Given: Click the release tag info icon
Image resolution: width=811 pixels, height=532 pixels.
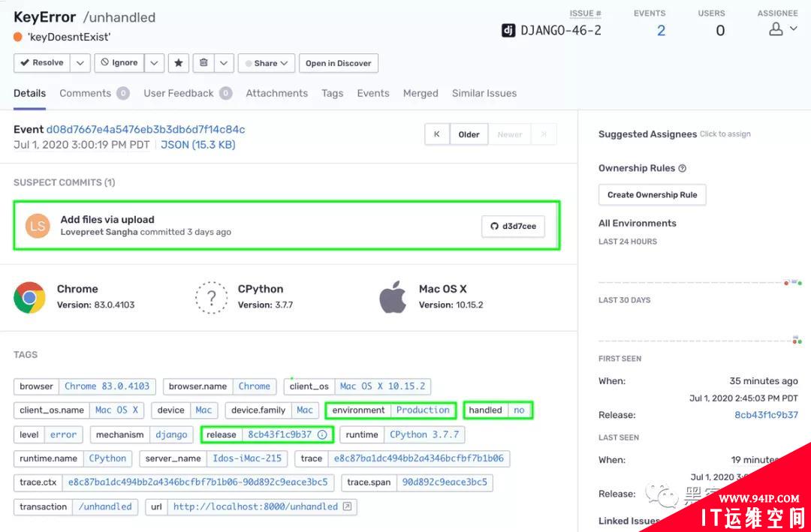Looking at the screenshot, I should click(x=321, y=434).
